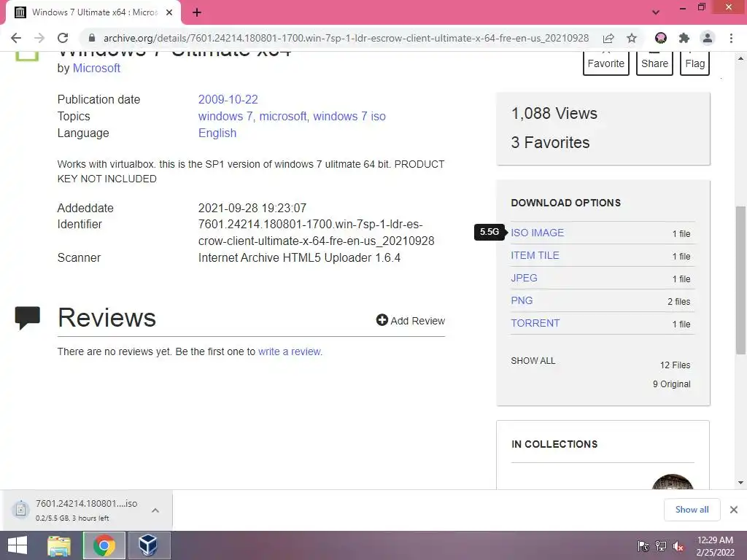This screenshot has width=747, height=560.
Task: Click the DOWNLOAD OPTIONS heading
Action: 566,203
